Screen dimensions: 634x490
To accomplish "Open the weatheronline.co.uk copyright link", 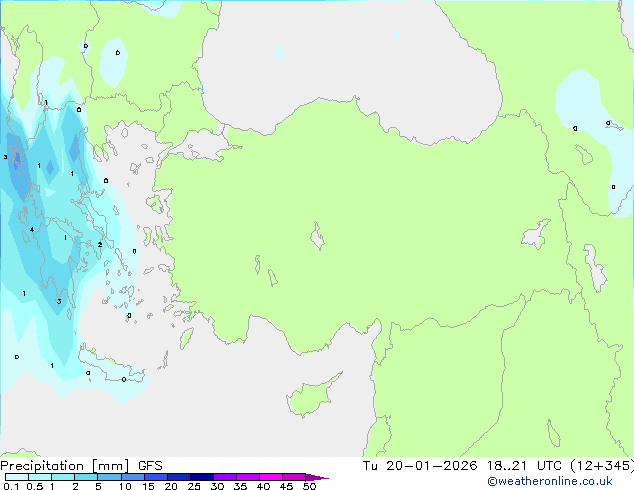I will tap(550, 481).
